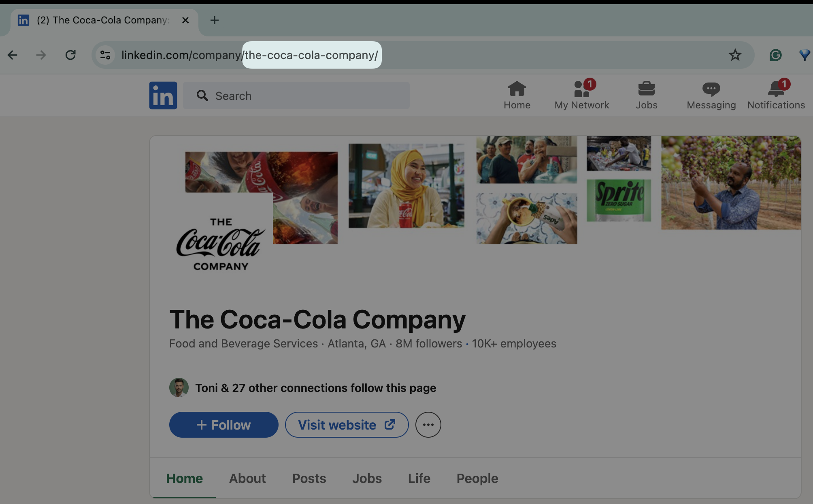View Toni's profile avatar
Screen dimensions: 813x504
coord(179,388)
